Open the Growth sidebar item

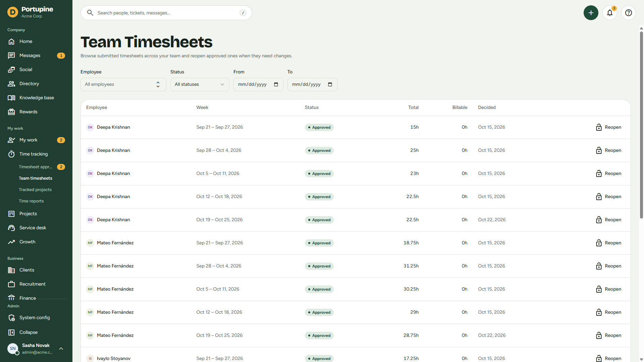[x=36, y=242]
